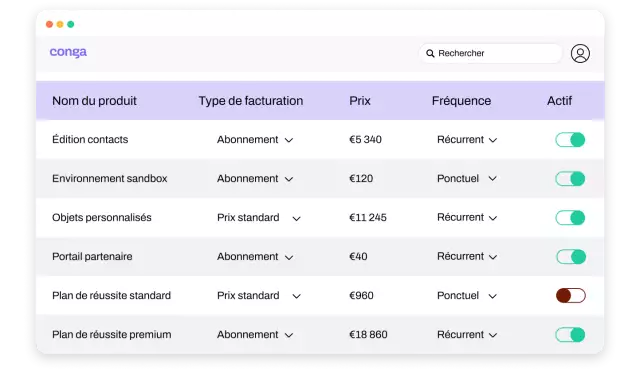Viewport: 640px width, 371px height.
Task: Click the Prix column header
Action: point(360,101)
